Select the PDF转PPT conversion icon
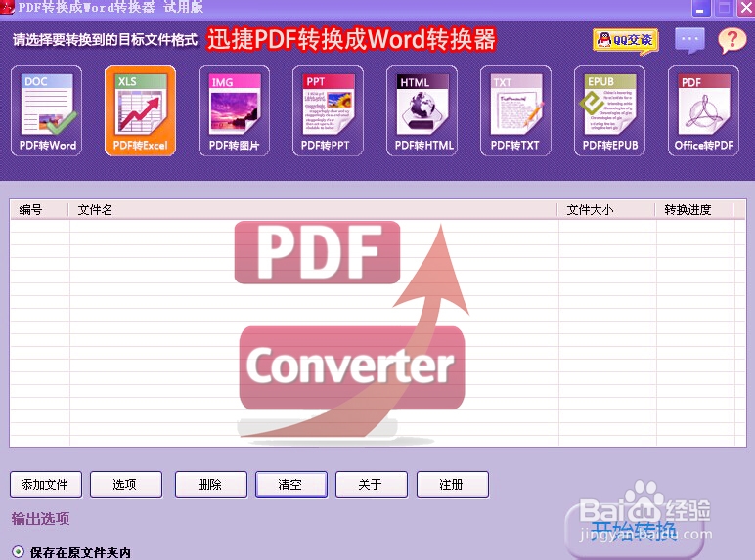 328,111
